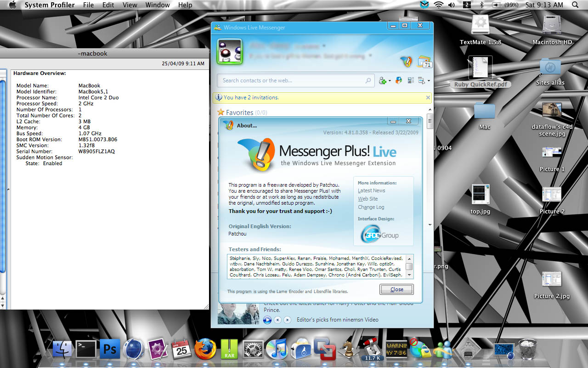The width and height of the screenshot is (588, 368).
Task: Open Firefox from the Dock
Action: pyautogui.click(x=205, y=349)
